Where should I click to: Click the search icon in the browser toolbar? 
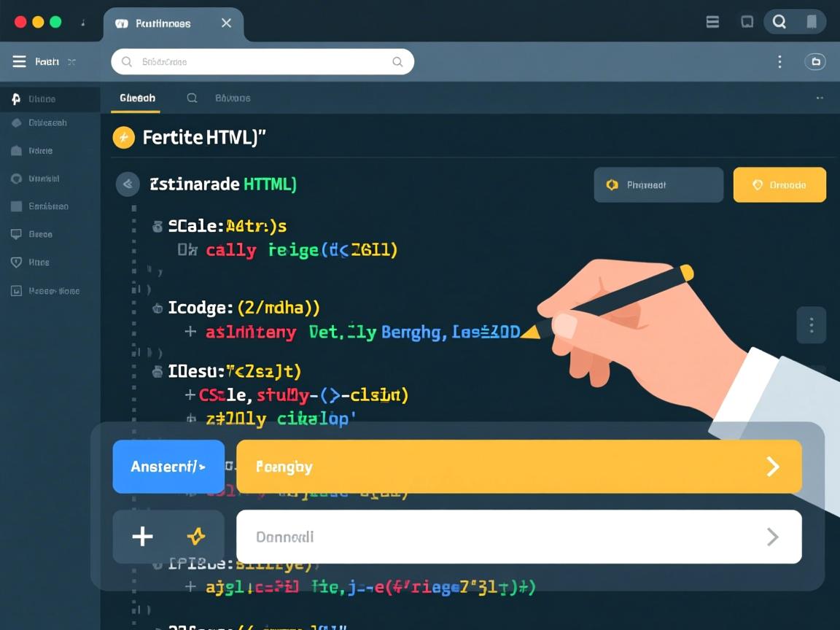coord(780,22)
